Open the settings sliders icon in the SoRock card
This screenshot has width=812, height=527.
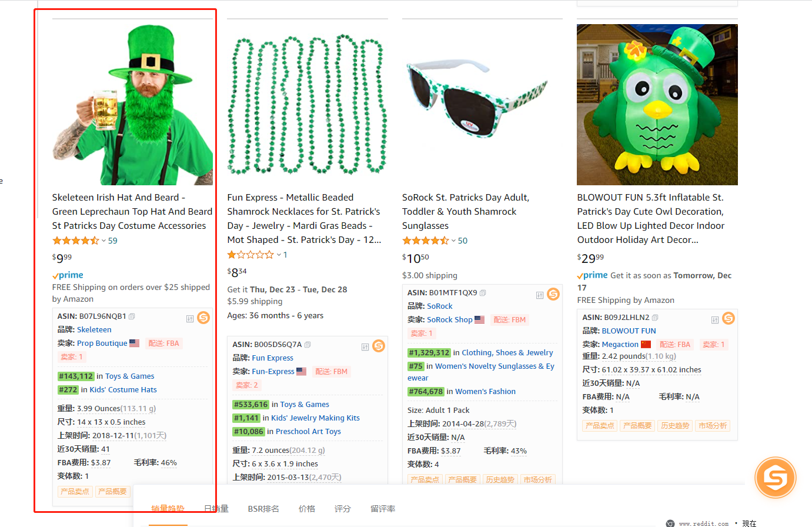point(539,295)
